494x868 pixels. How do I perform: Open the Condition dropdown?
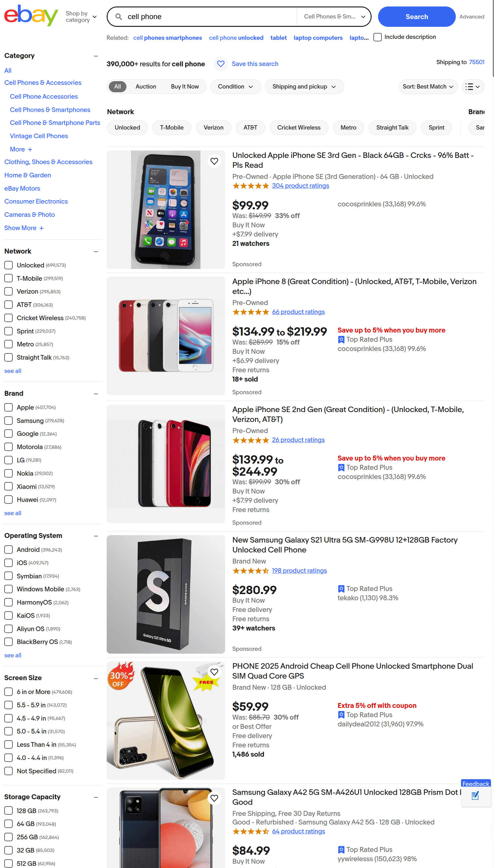[235, 87]
